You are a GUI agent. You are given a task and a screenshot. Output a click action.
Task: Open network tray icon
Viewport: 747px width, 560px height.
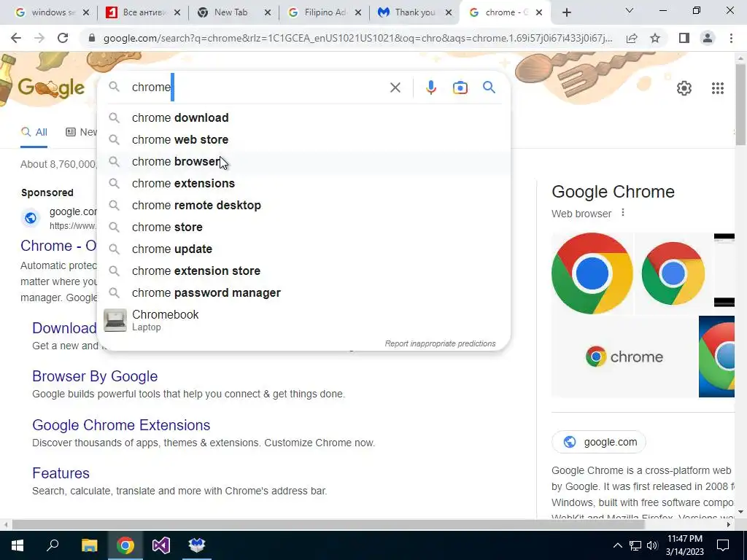pyautogui.click(x=635, y=545)
